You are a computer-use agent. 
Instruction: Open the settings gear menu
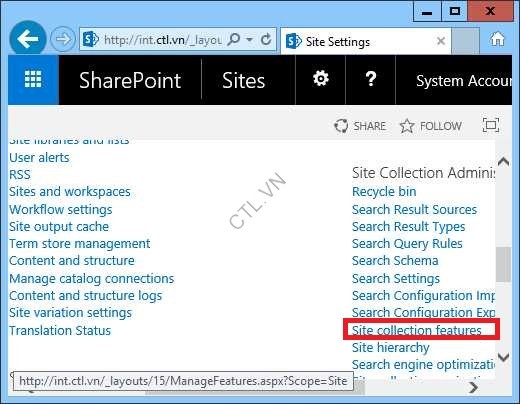pos(321,79)
